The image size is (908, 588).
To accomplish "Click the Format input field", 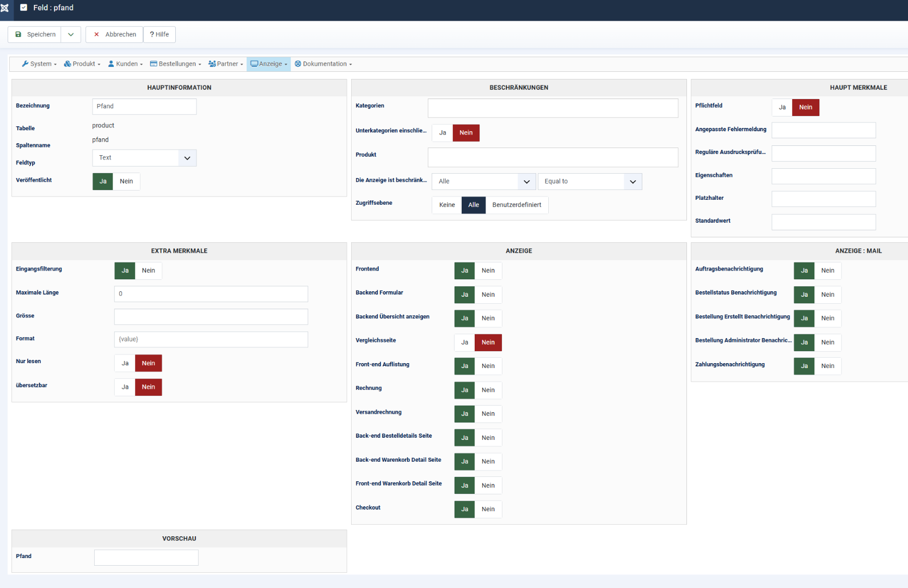I will (x=211, y=339).
